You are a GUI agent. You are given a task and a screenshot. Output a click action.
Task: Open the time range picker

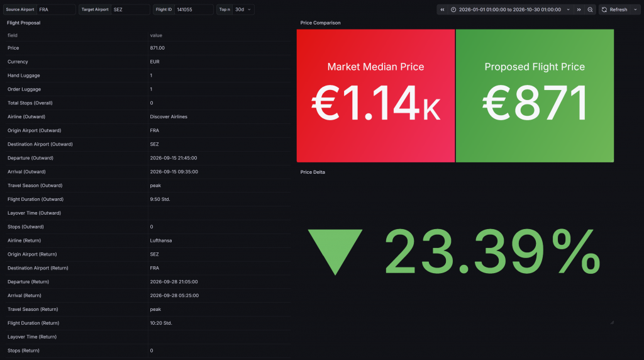(x=510, y=9)
